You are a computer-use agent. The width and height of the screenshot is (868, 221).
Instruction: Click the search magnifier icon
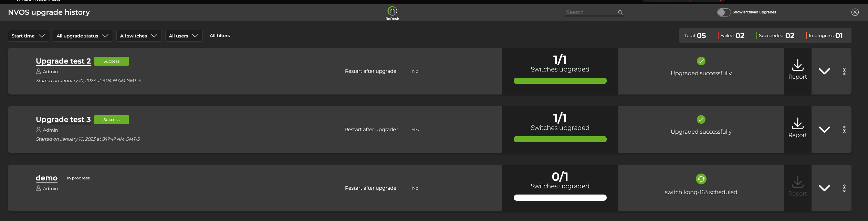pos(620,12)
